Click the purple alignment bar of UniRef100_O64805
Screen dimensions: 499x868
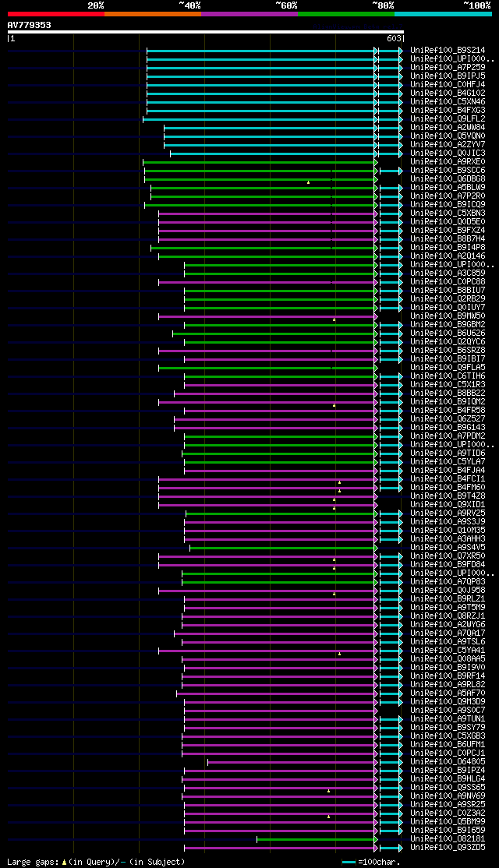(291, 762)
